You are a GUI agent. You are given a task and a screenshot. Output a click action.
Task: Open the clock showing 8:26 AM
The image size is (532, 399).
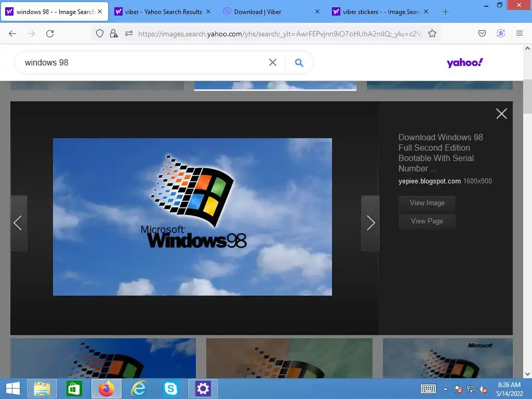[x=509, y=389]
